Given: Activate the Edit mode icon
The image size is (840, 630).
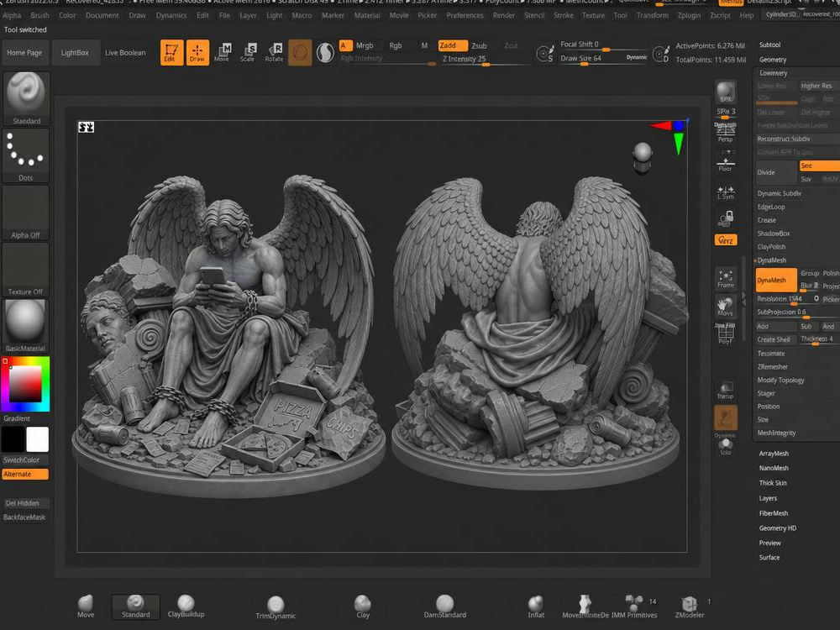Looking at the screenshot, I should pyautogui.click(x=171, y=52).
